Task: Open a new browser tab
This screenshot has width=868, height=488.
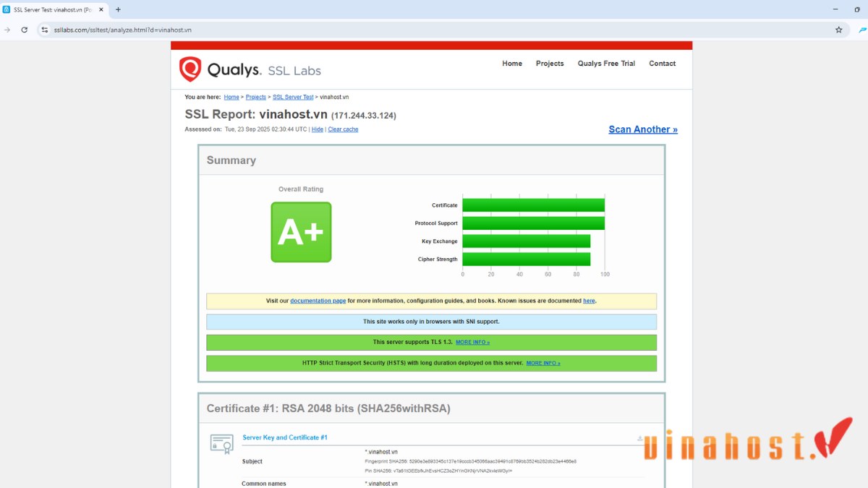Action: point(118,9)
